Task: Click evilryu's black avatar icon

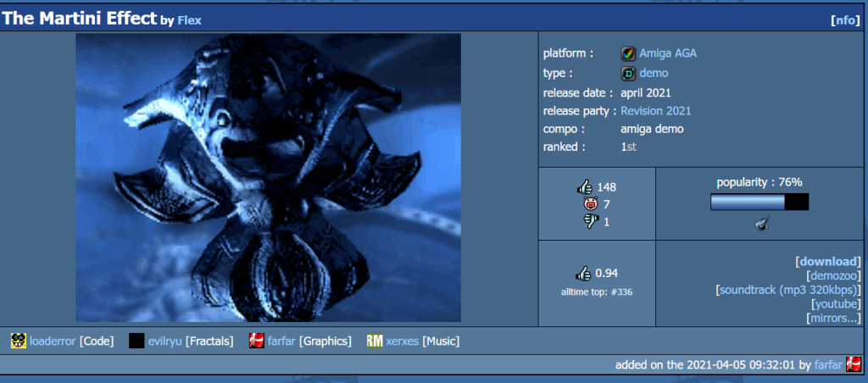Action: (136, 341)
